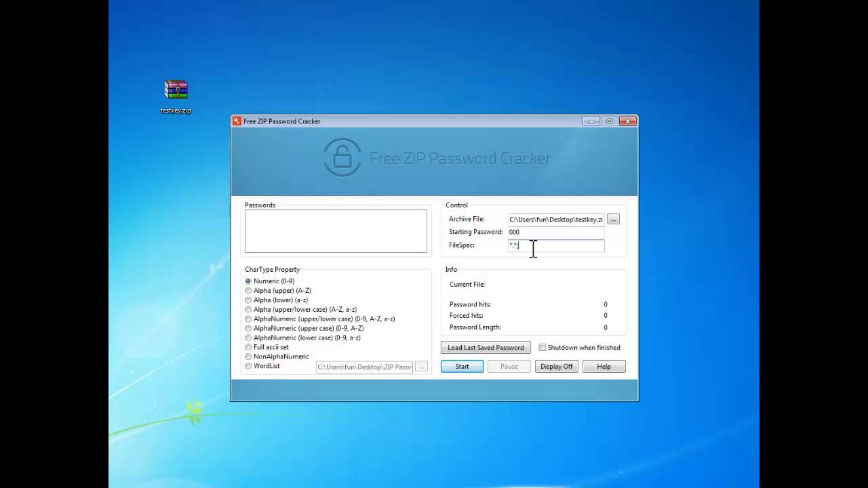The width and height of the screenshot is (868, 488).
Task: Close the Free ZIP Password Cracker window
Action: [x=627, y=121]
